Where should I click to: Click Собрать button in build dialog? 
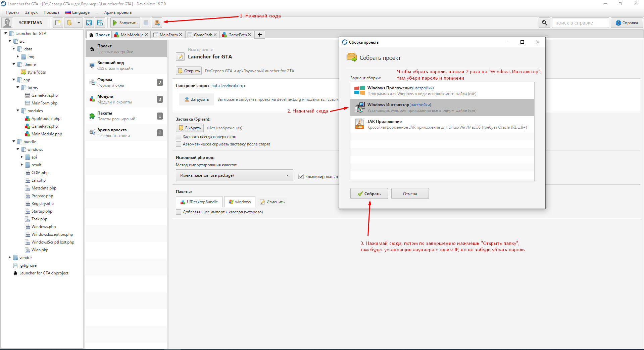[x=369, y=193]
